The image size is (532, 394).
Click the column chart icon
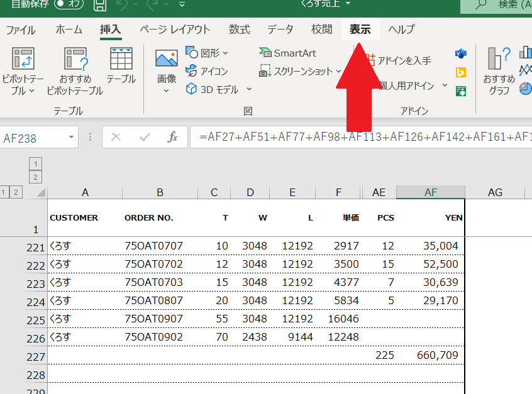click(x=526, y=53)
